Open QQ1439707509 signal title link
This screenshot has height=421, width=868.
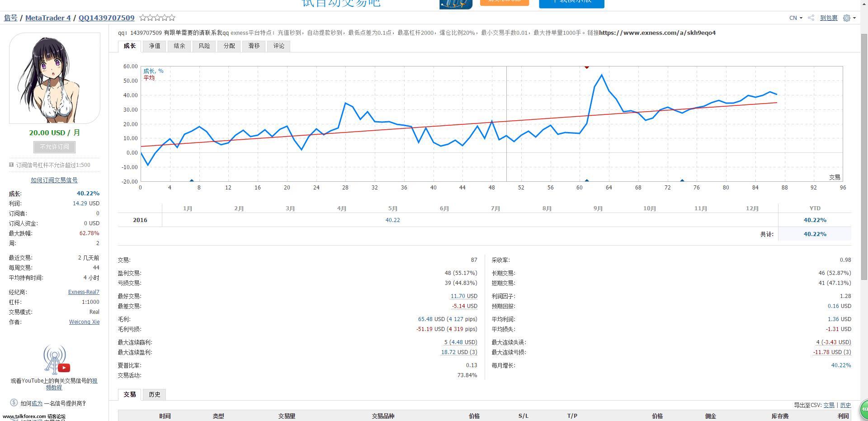(x=106, y=18)
